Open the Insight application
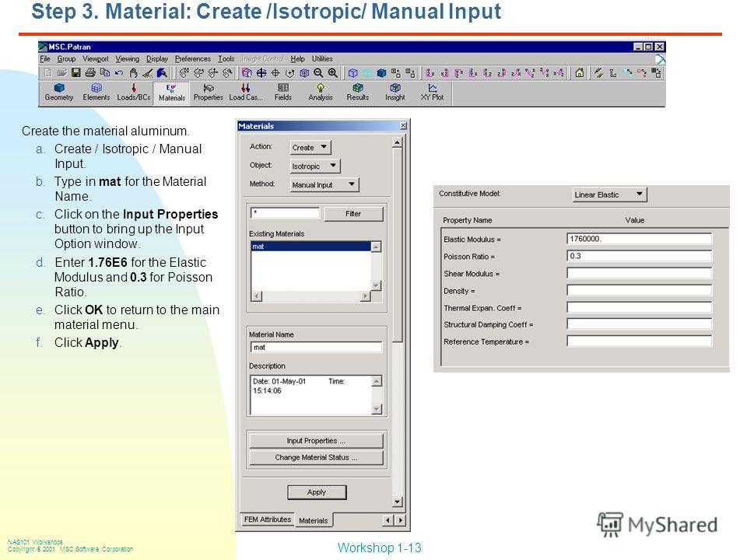Image resolution: width=747 pixels, height=560 pixels. tap(395, 93)
